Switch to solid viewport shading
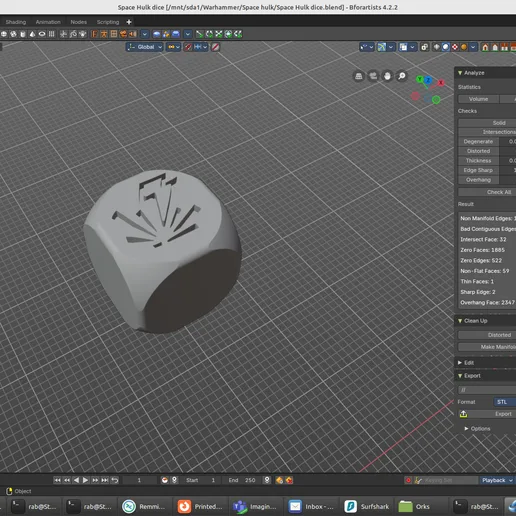This screenshot has width=516, height=516. click(446, 47)
